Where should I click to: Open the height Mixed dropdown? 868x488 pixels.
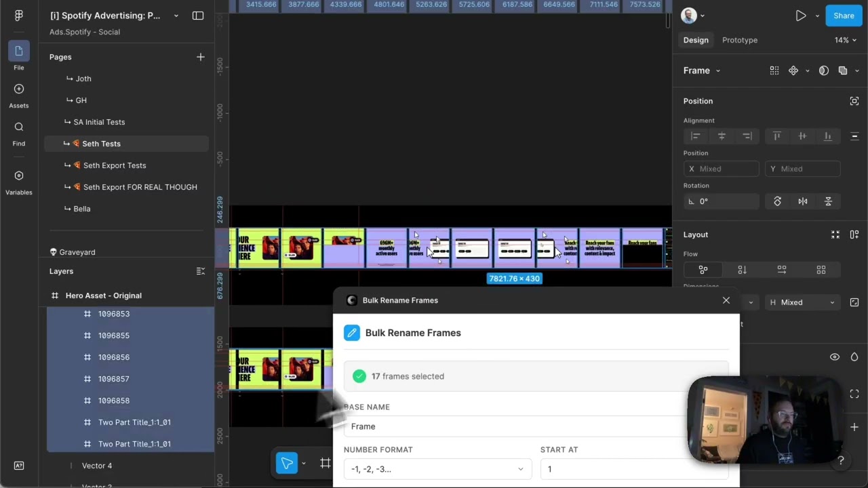coord(802,302)
